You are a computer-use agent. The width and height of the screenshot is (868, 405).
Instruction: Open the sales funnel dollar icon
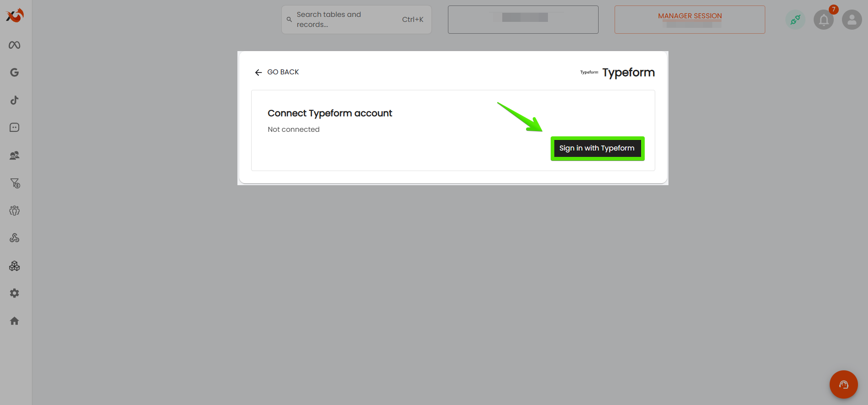click(15, 183)
